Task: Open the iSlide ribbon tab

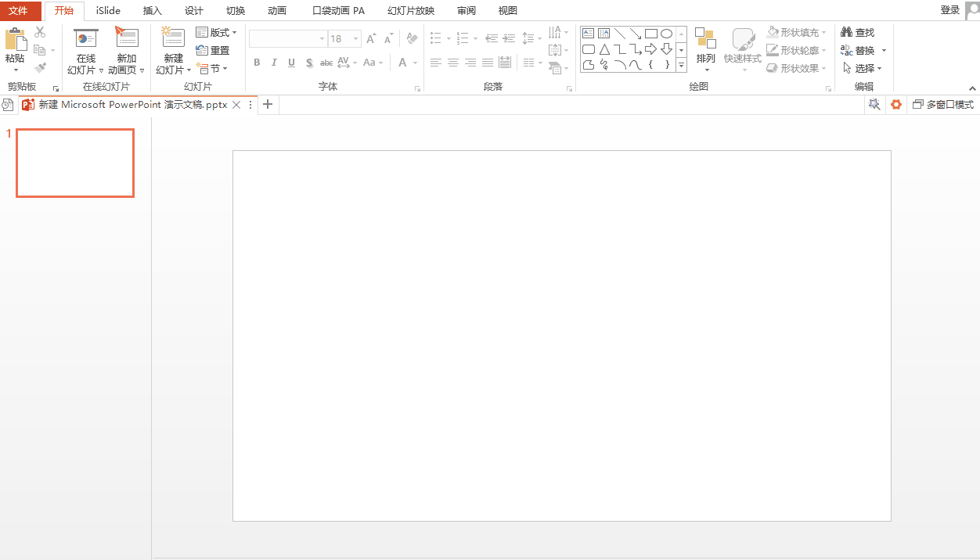Action: pyautogui.click(x=108, y=11)
